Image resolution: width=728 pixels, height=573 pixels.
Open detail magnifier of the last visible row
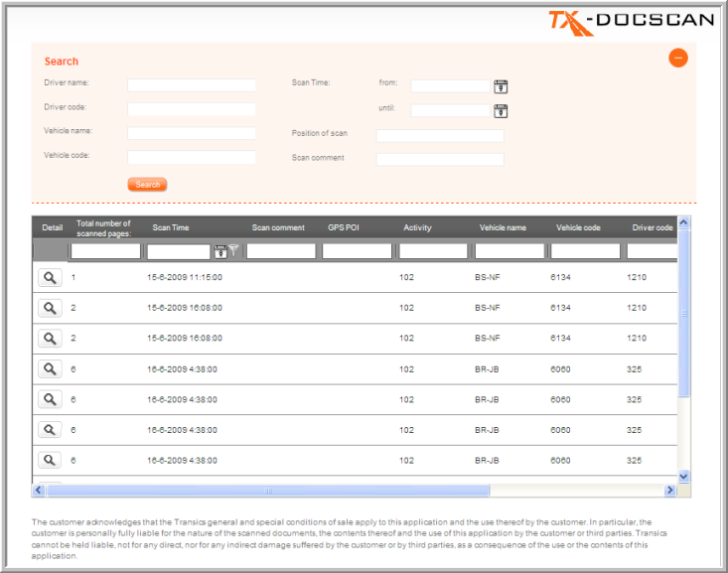click(x=50, y=461)
